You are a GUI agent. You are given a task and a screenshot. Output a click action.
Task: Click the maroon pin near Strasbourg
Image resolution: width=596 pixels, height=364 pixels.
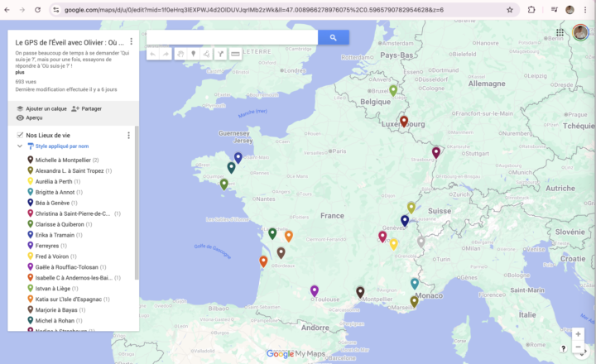tap(436, 152)
